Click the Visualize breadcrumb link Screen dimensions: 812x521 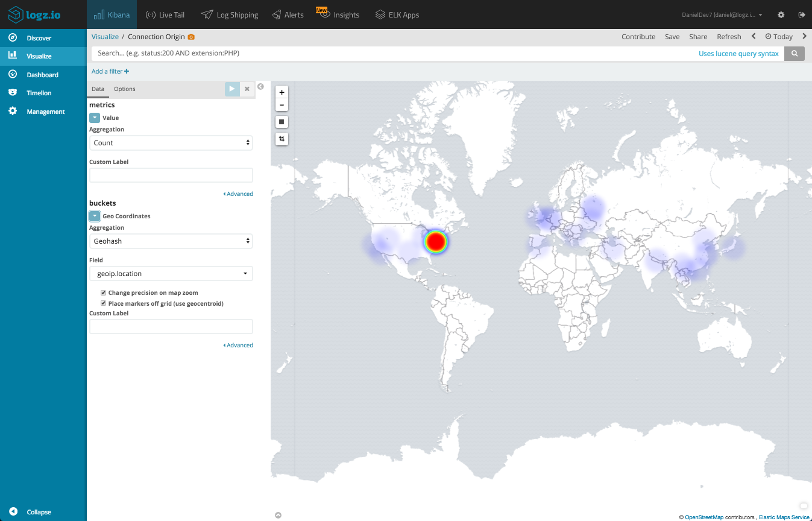click(x=105, y=37)
